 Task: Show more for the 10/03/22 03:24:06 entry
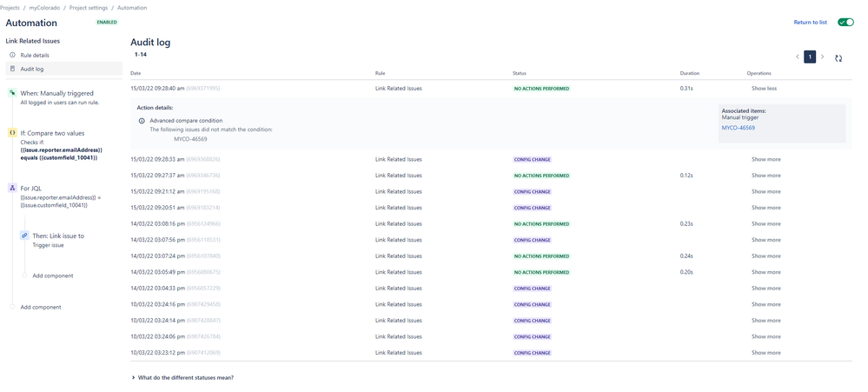(766, 336)
